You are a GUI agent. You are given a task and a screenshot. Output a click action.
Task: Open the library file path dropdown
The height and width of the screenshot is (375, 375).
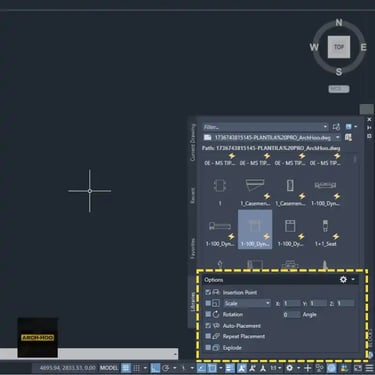click(338, 137)
